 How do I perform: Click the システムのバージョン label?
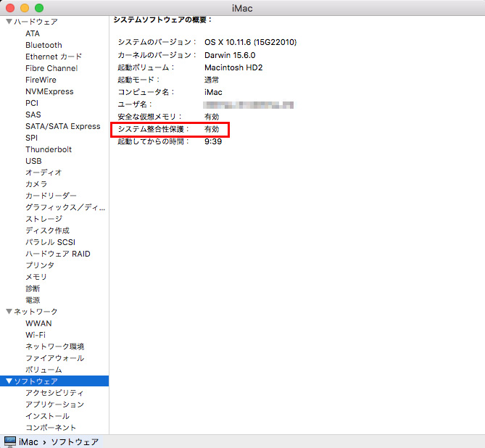click(157, 42)
